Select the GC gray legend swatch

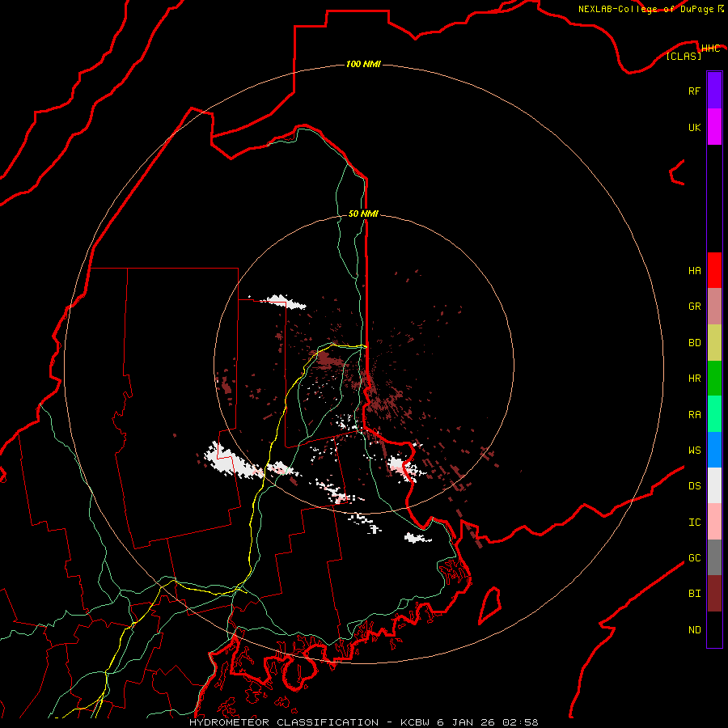[x=714, y=557]
